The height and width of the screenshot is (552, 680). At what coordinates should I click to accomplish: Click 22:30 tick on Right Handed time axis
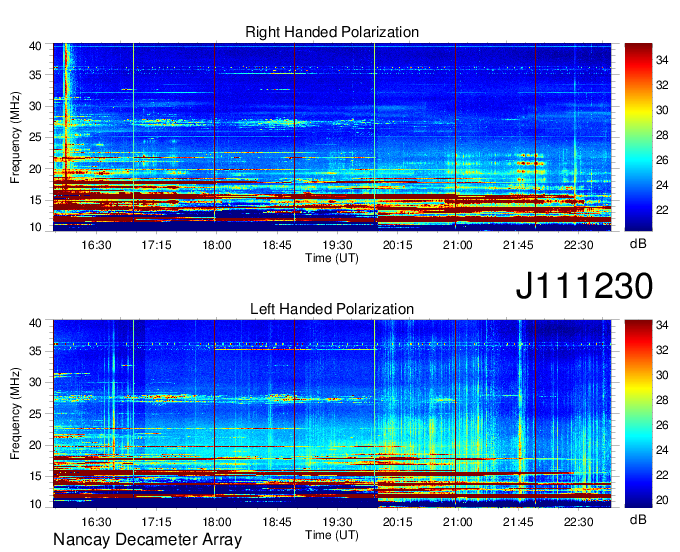tap(578, 245)
